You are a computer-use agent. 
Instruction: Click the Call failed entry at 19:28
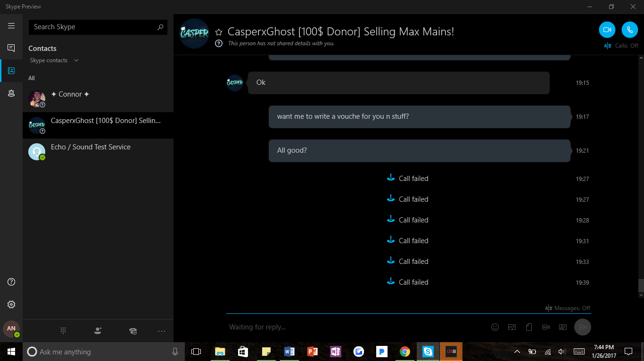coord(407,220)
